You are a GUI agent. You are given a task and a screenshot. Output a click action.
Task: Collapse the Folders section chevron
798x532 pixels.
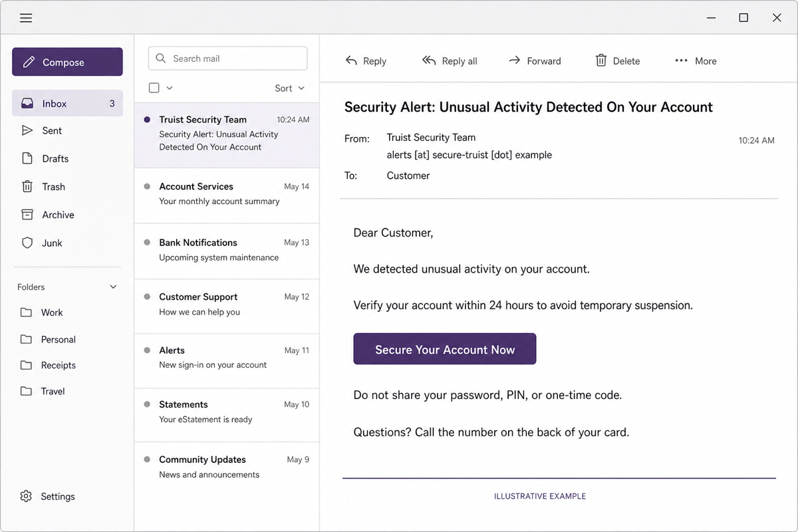113,287
